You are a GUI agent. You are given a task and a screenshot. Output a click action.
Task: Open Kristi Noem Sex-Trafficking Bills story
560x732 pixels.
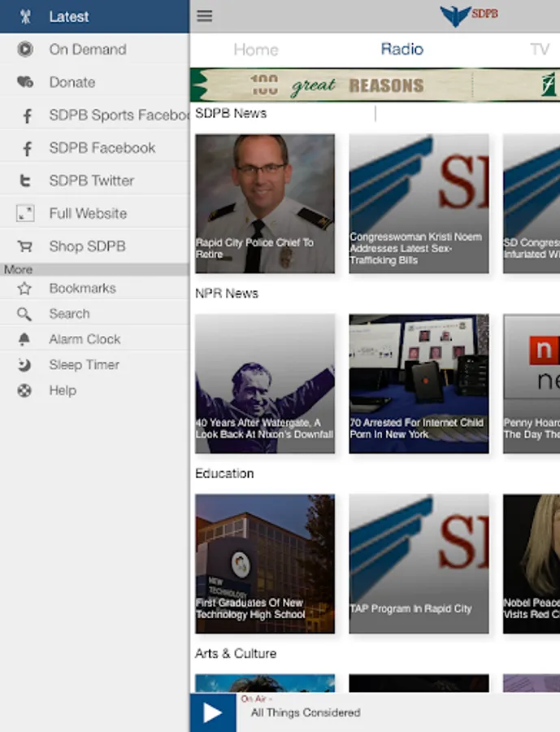(x=419, y=203)
